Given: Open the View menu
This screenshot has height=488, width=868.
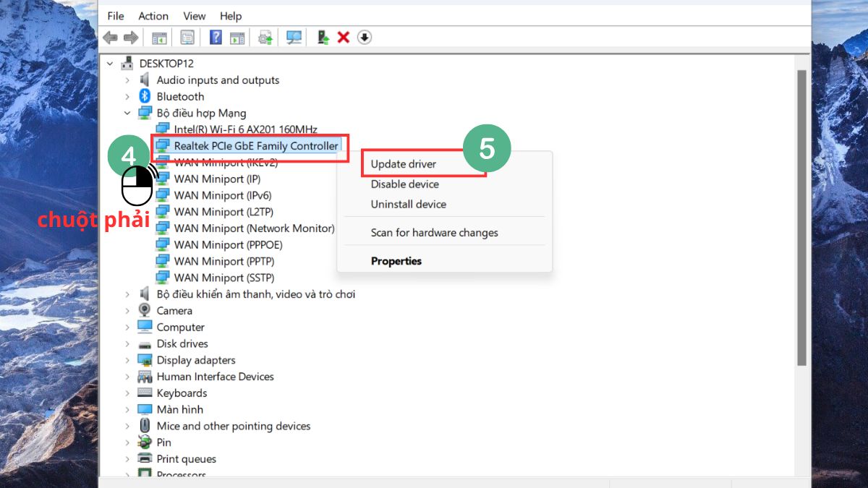Looking at the screenshot, I should (194, 16).
